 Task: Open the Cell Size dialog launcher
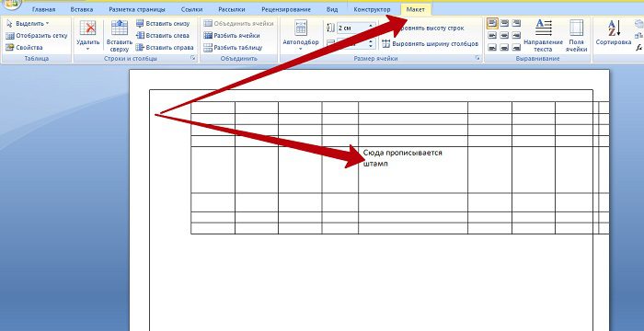point(477,59)
